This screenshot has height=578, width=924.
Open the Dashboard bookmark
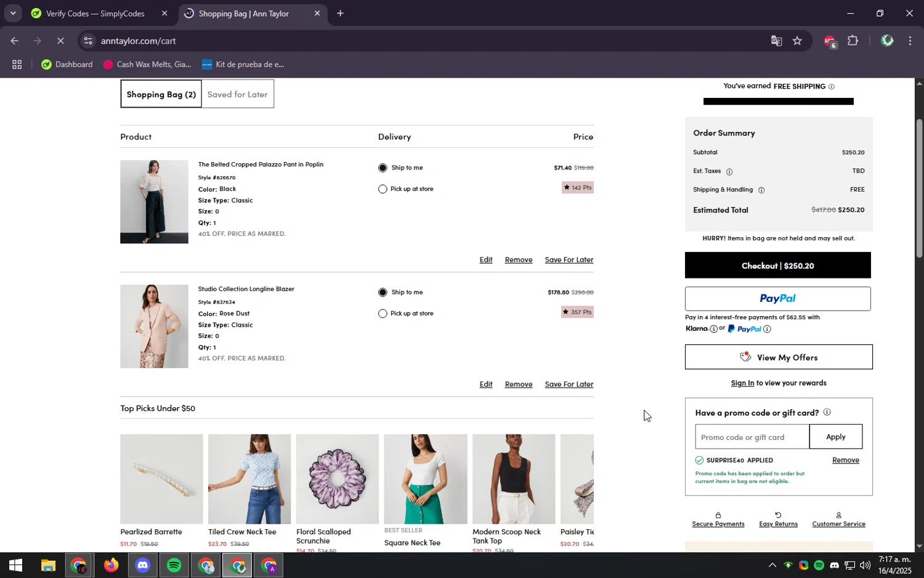(67, 65)
